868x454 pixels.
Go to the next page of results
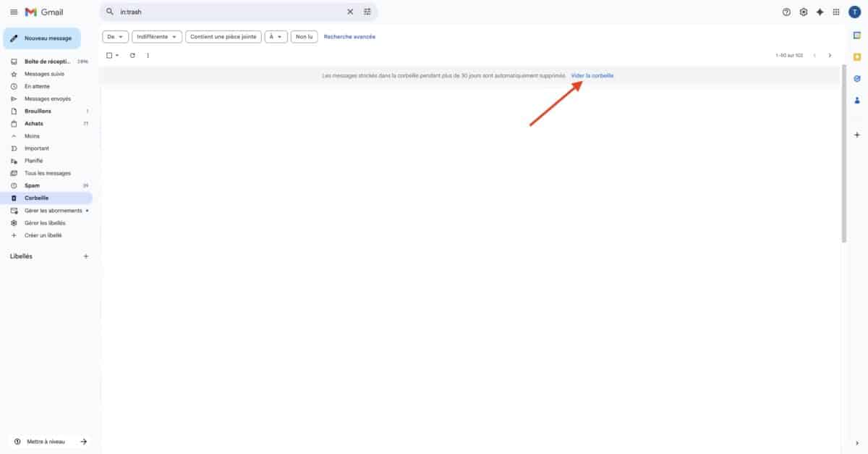pos(830,55)
